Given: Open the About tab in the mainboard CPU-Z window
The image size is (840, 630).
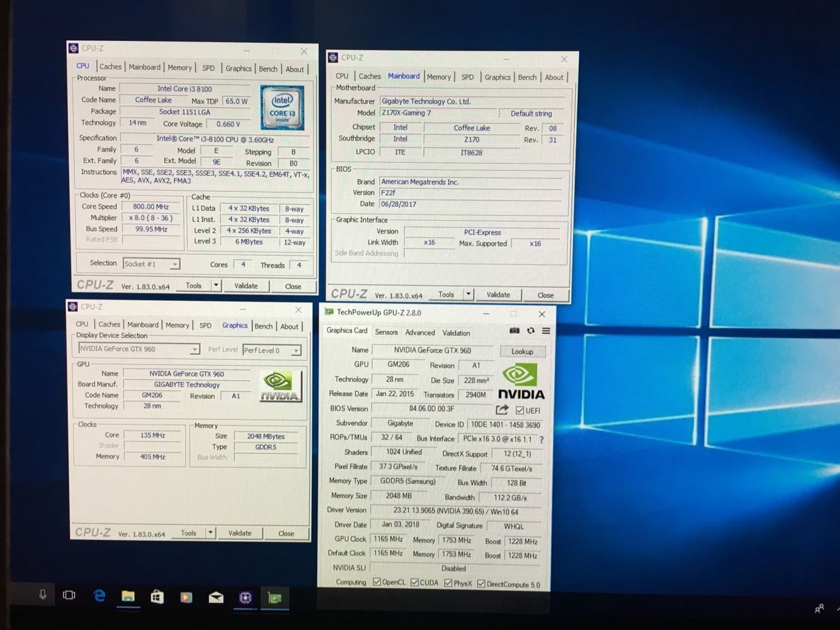Looking at the screenshot, I should 554,77.
